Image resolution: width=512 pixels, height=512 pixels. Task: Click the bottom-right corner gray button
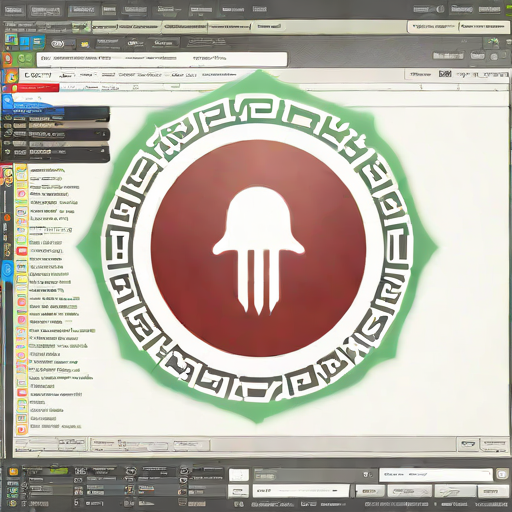click(x=492, y=491)
